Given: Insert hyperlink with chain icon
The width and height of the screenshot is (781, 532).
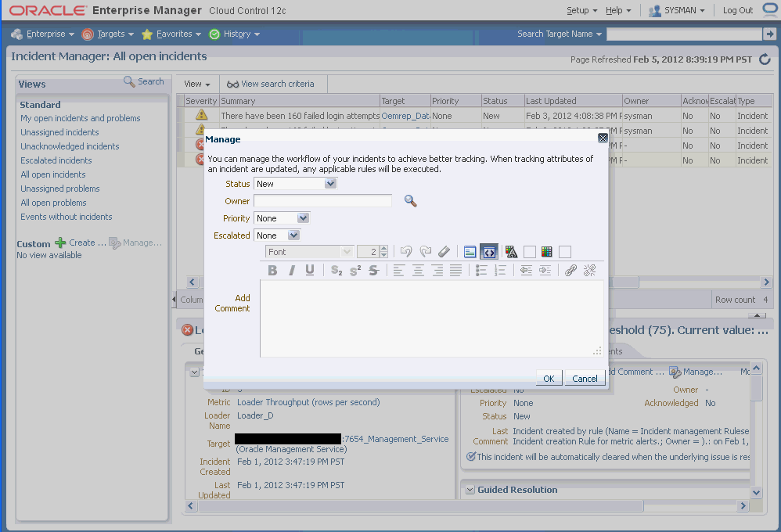Looking at the screenshot, I should 570,271.
